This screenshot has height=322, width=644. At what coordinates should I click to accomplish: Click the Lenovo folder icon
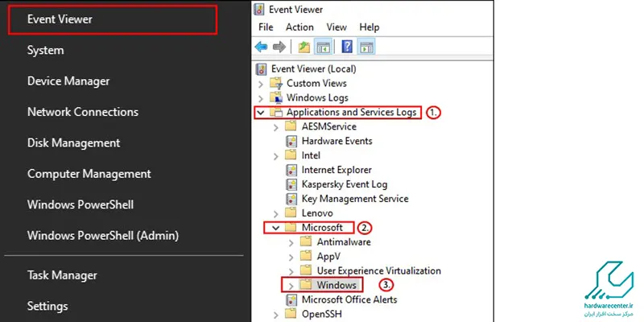click(x=291, y=213)
